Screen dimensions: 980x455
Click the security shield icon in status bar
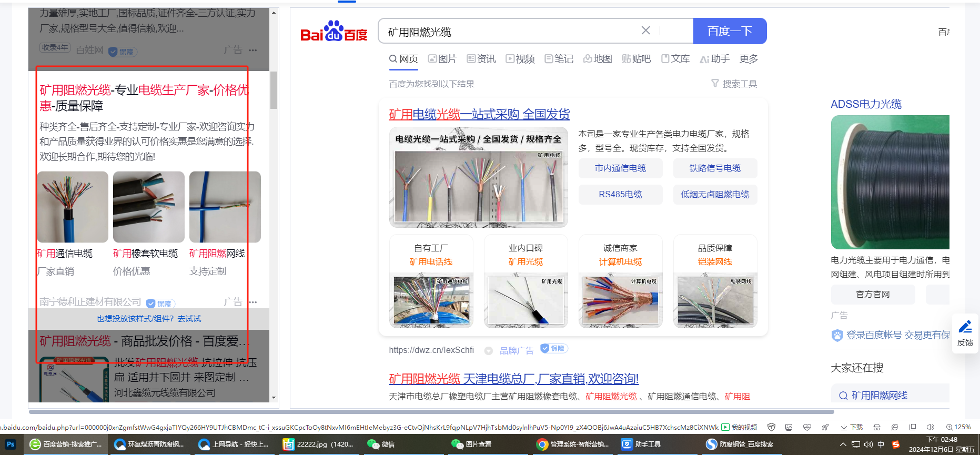coord(772,427)
